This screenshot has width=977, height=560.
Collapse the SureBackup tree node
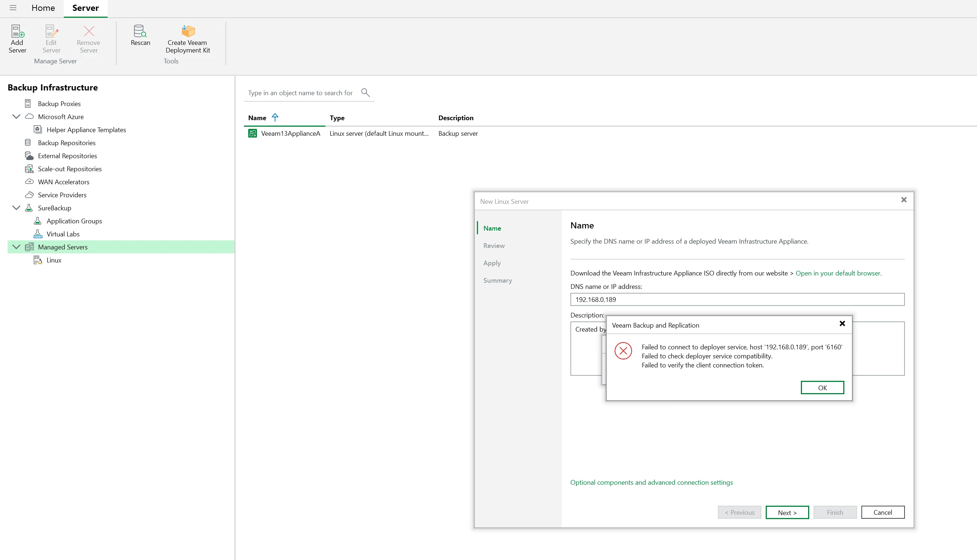tap(16, 208)
